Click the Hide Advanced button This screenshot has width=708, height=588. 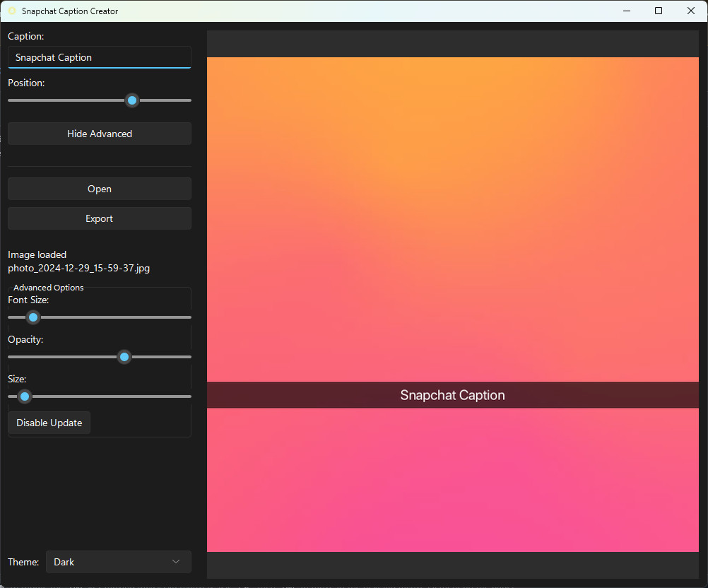(x=100, y=134)
